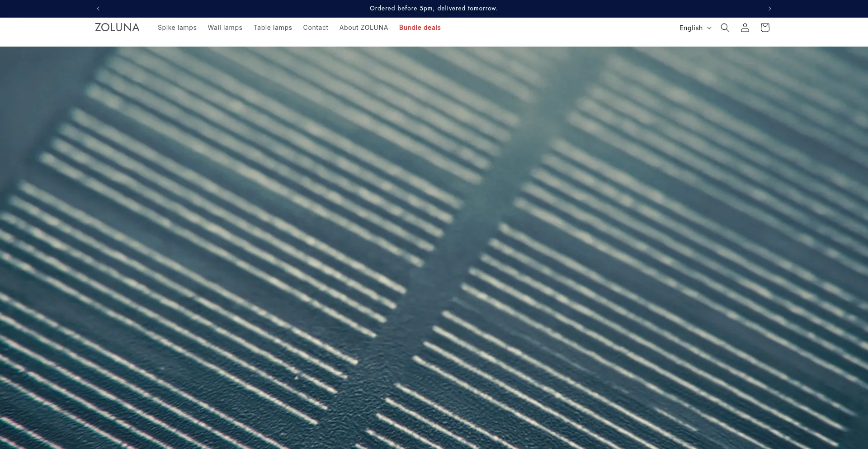Visit the About ZOLUNA page
Viewport: 868px width, 449px height.
click(x=363, y=28)
